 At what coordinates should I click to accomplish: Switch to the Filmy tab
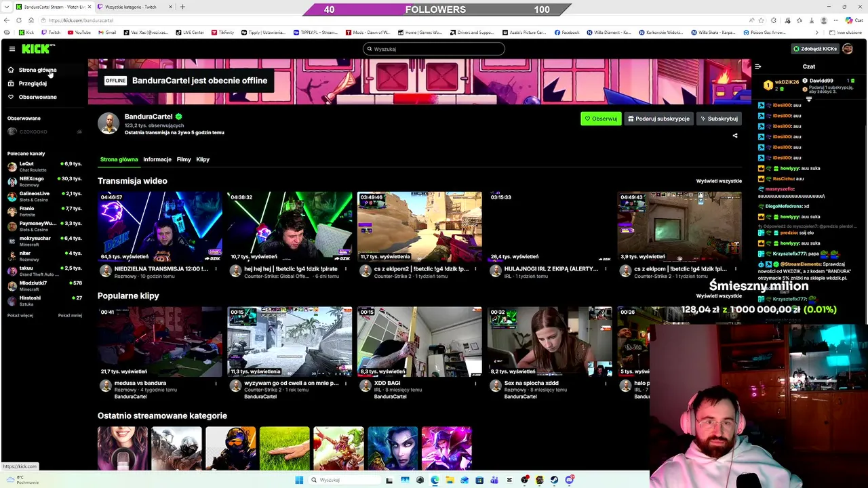184,159
